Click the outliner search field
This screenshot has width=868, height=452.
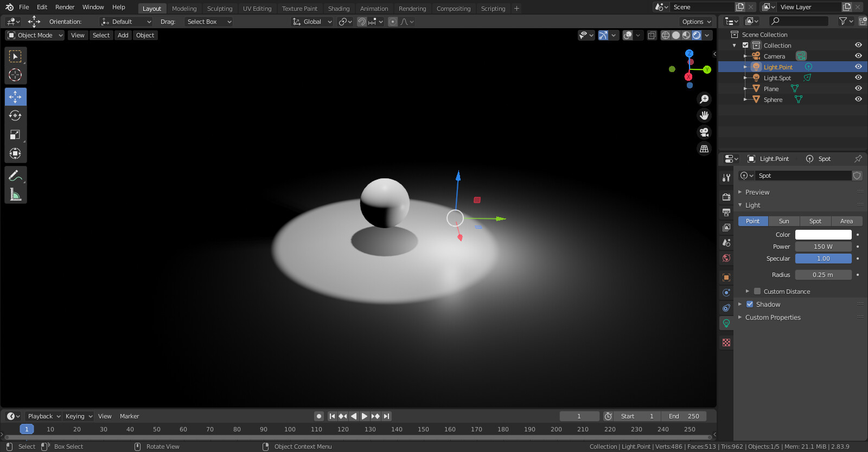point(799,21)
